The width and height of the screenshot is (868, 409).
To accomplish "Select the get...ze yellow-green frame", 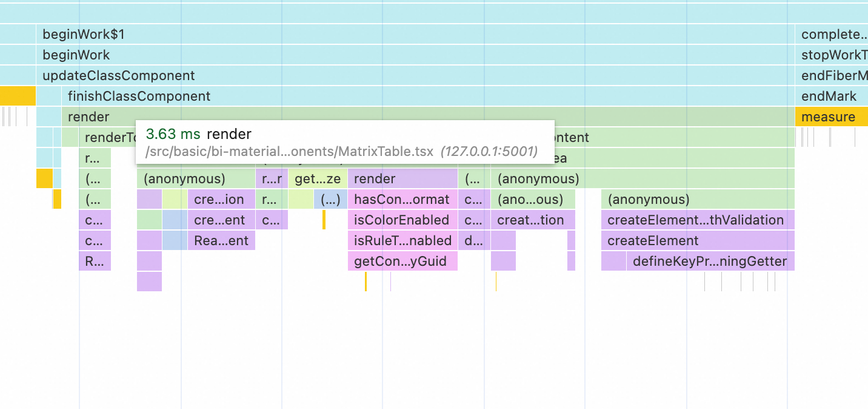I will [318, 179].
